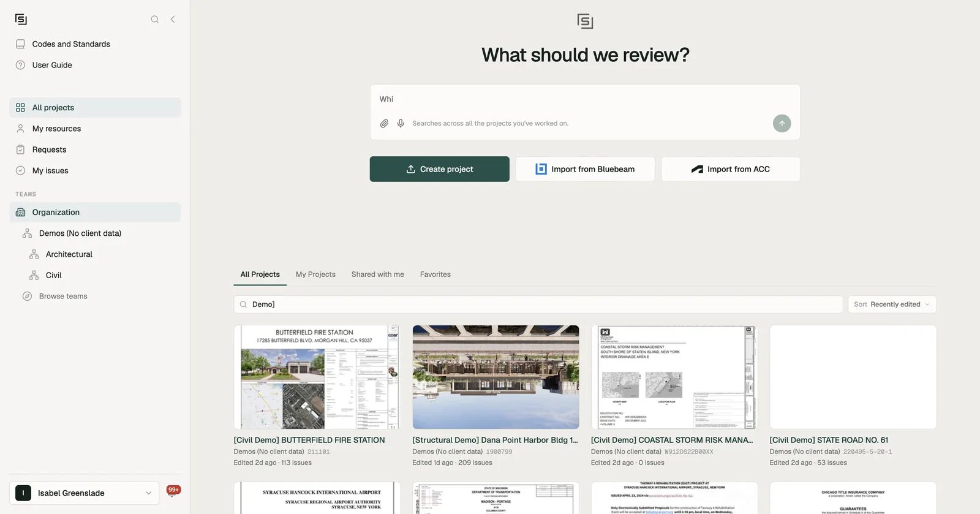
Task: Collapse the sidebar with the chevron
Action: (x=173, y=19)
